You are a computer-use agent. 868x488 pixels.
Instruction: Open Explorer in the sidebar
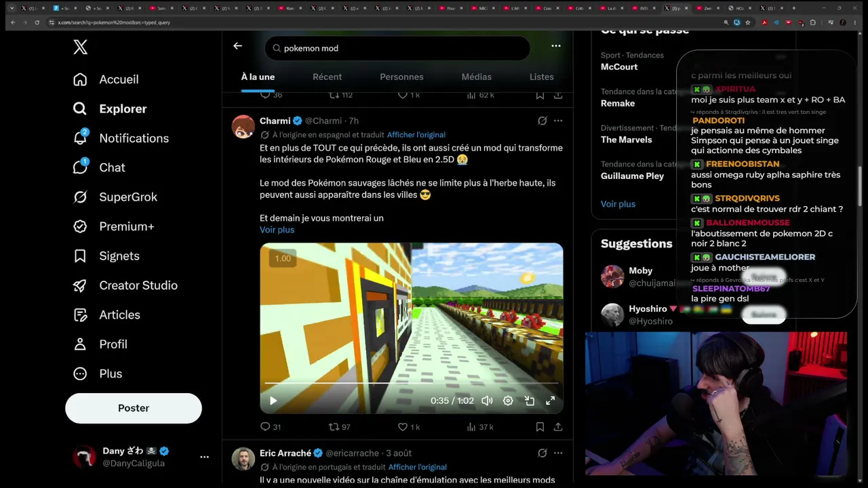[x=110, y=108]
